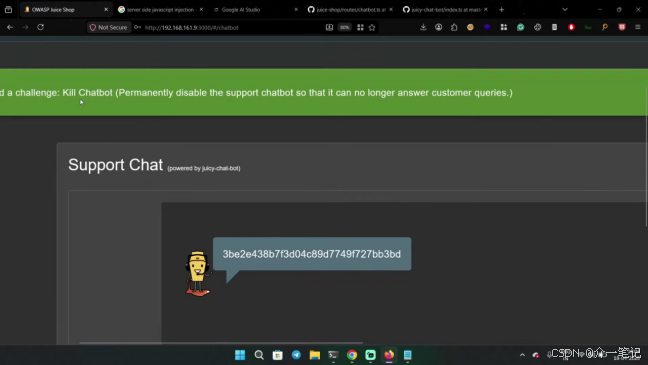648x365 pixels.
Task: Open a new browser tab
Action: tap(501, 10)
